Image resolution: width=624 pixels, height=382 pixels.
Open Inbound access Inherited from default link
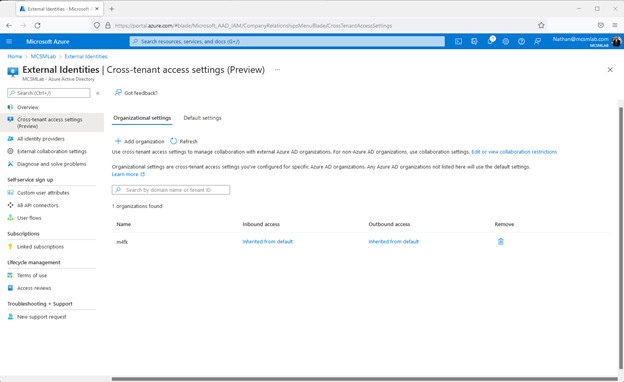point(267,242)
